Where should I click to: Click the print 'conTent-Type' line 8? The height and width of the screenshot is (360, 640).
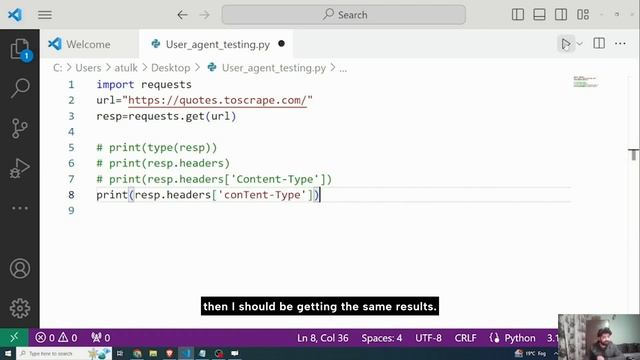[x=208, y=195]
